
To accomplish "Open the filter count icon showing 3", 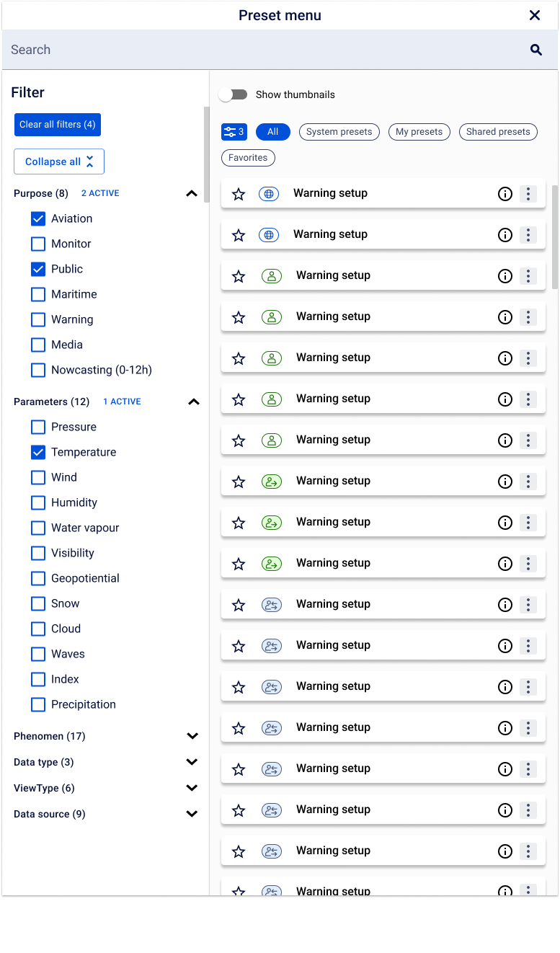I will tap(234, 132).
